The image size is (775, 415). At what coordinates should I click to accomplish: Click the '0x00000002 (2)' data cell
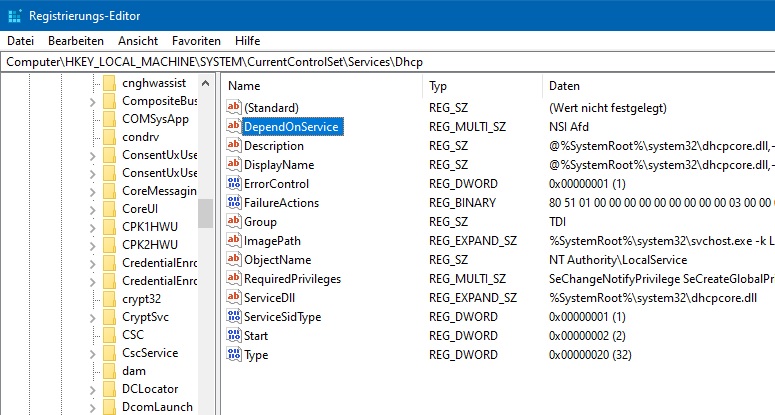(587, 335)
